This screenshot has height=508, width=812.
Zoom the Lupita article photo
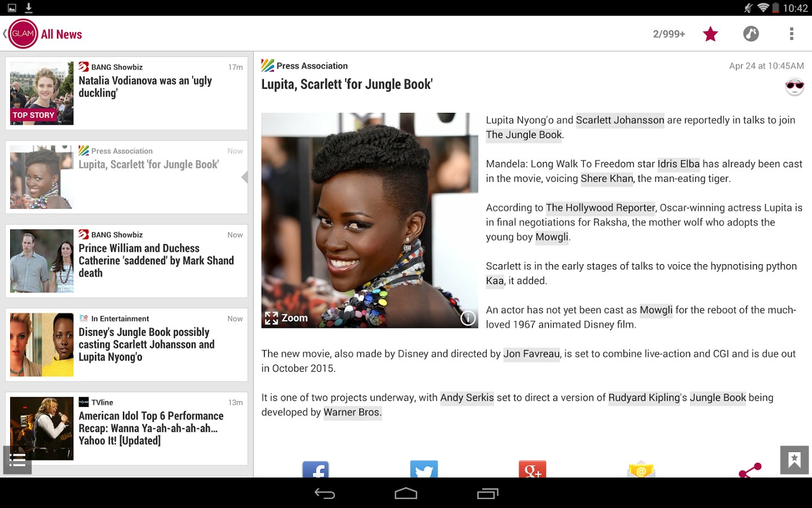pyautogui.click(x=286, y=318)
